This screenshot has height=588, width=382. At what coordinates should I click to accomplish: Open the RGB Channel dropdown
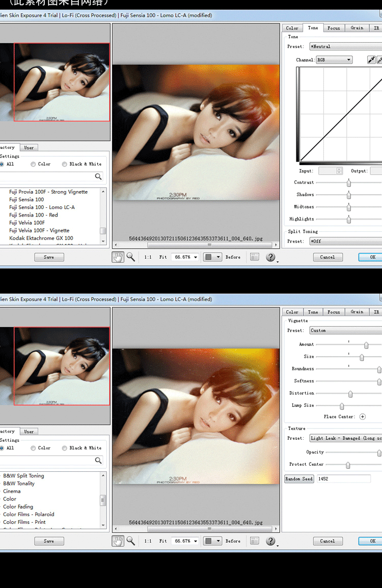click(334, 60)
